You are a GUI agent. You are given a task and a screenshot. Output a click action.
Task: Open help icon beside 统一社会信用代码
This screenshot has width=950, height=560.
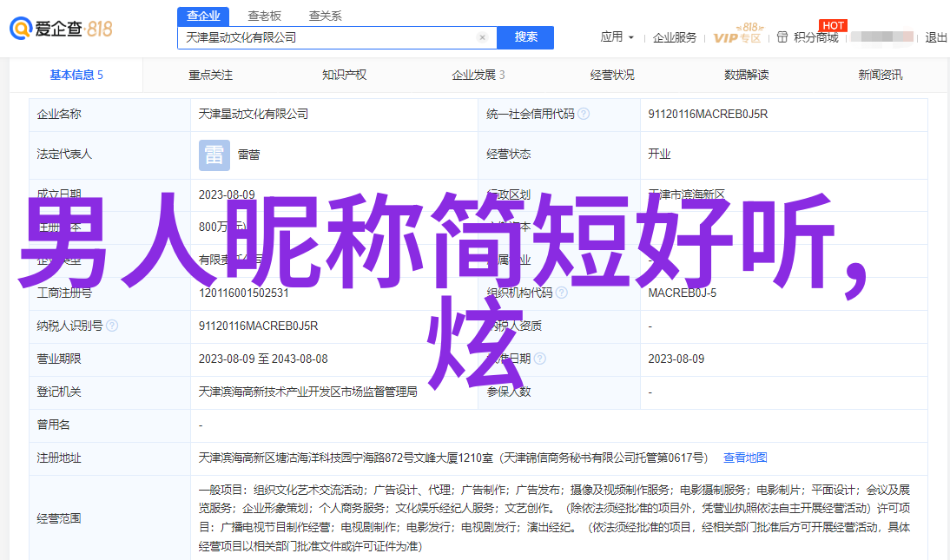584,114
